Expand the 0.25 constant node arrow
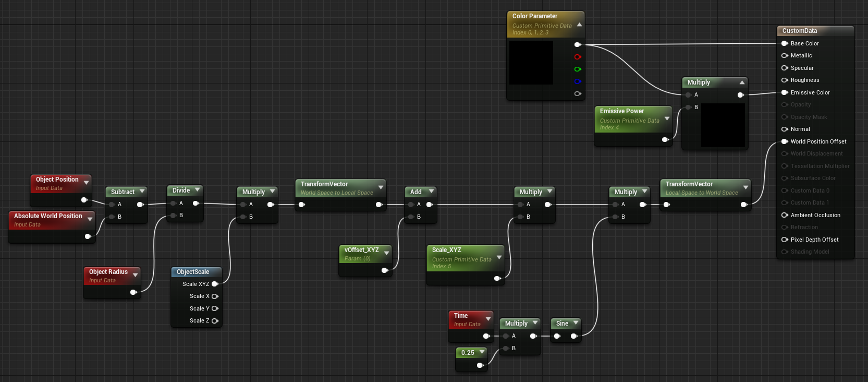The height and width of the screenshot is (382, 868). [482, 352]
